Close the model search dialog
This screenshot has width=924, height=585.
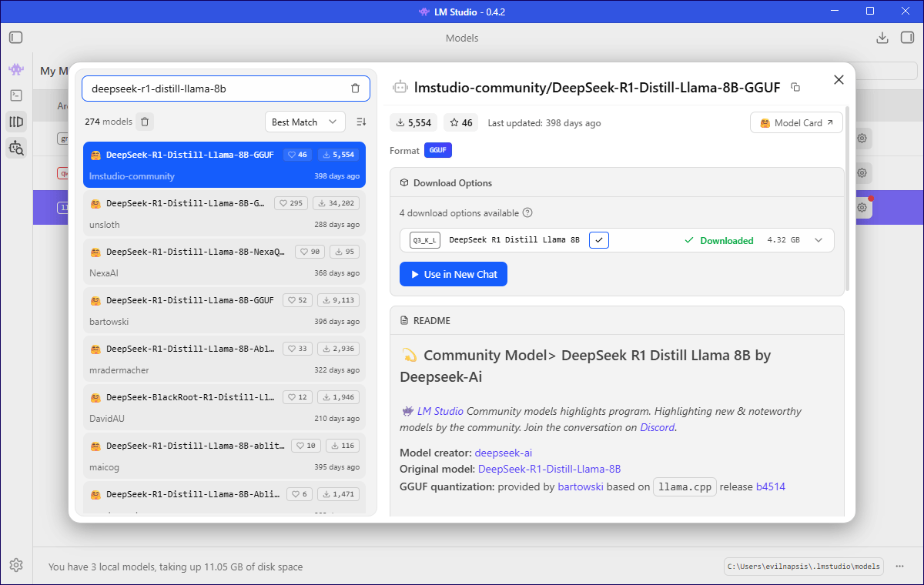pos(839,79)
